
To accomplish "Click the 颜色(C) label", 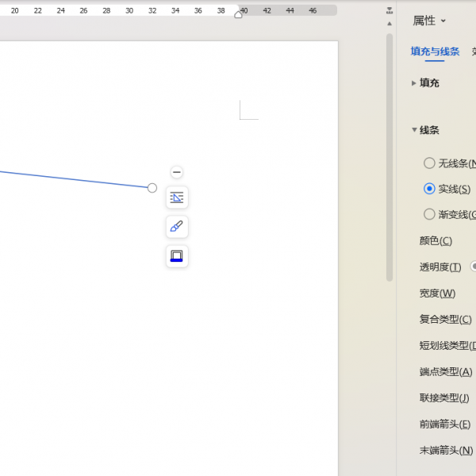I will click(436, 241).
